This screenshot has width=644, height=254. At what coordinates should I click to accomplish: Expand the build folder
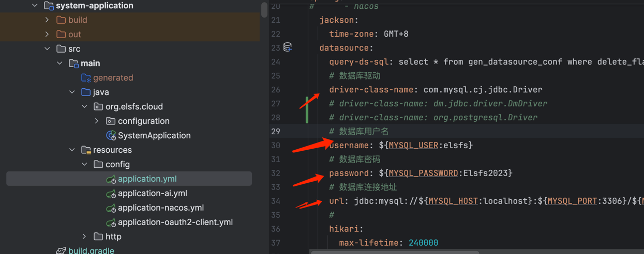47,20
